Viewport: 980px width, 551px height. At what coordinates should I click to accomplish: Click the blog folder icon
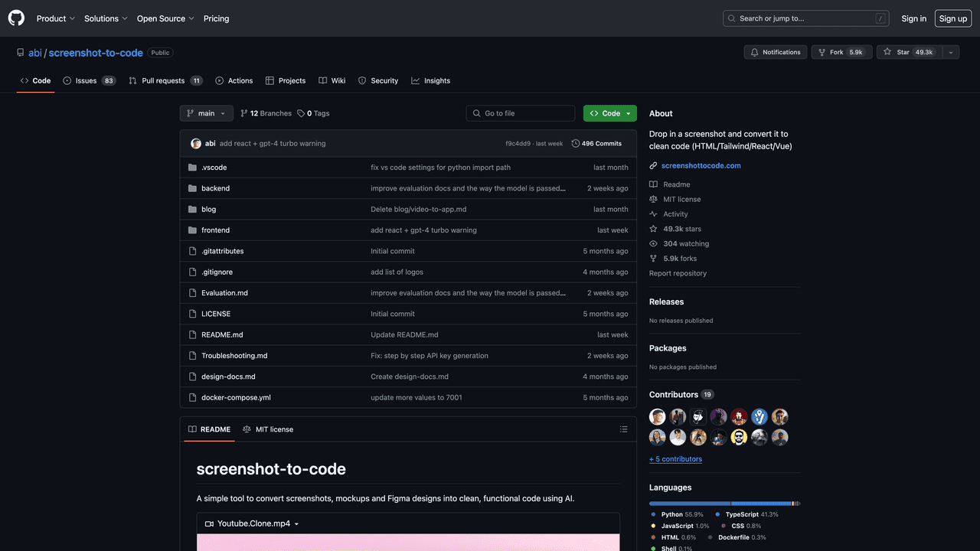coord(193,209)
